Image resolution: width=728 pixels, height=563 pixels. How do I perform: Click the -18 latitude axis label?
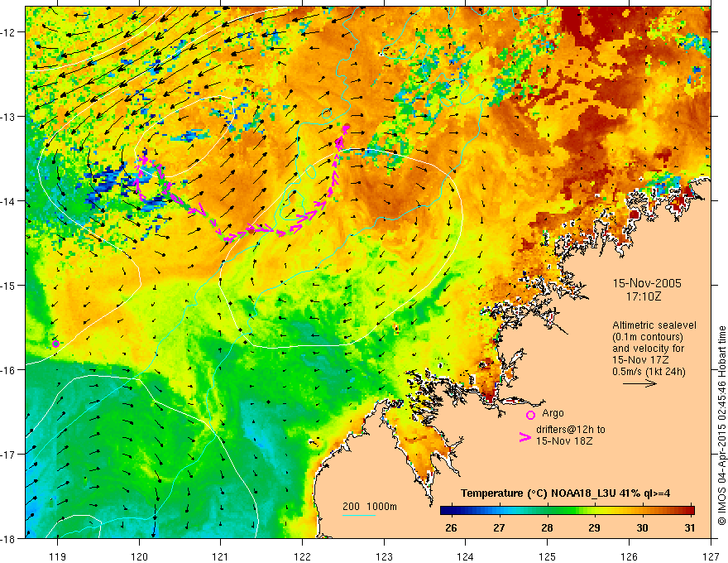pyautogui.click(x=9, y=538)
